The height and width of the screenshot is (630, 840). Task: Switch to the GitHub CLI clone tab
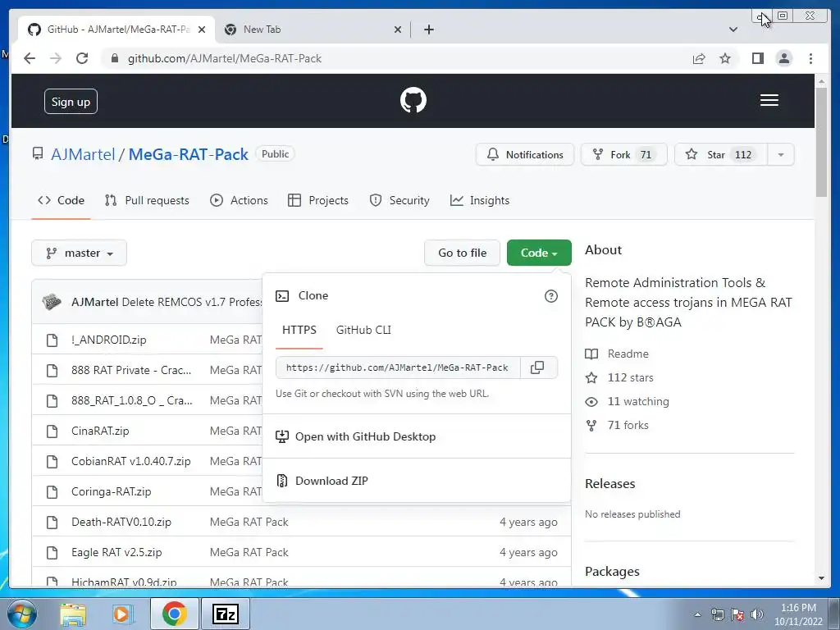point(363,330)
